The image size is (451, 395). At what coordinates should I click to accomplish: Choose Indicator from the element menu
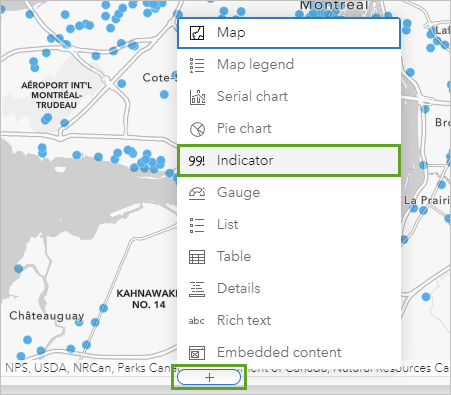(x=289, y=160)
